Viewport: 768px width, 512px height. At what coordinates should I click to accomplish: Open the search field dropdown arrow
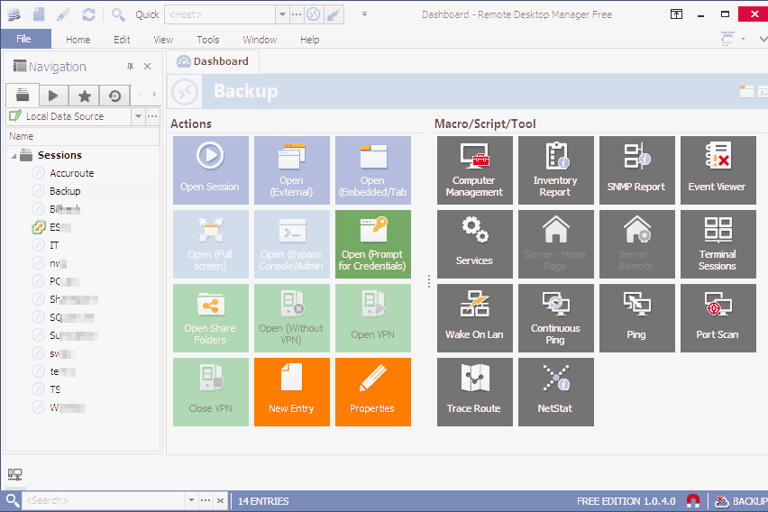(192, 500)
